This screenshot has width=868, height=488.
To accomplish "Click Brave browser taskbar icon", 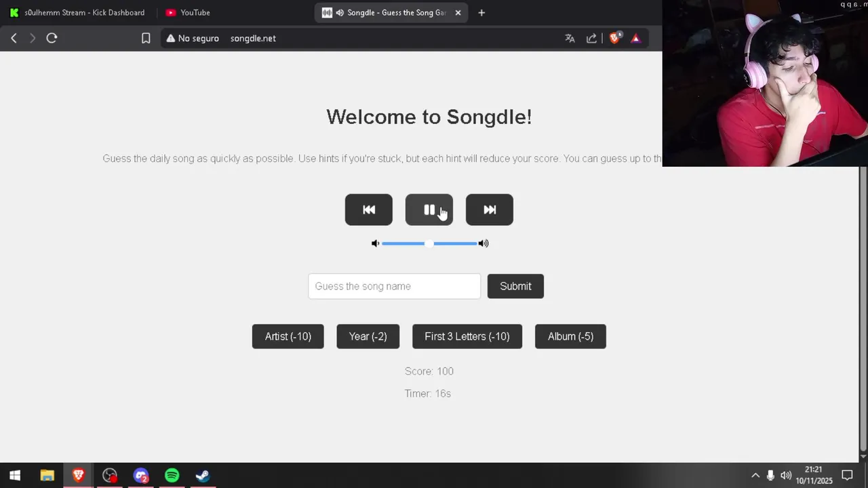I will pos(78,475).
